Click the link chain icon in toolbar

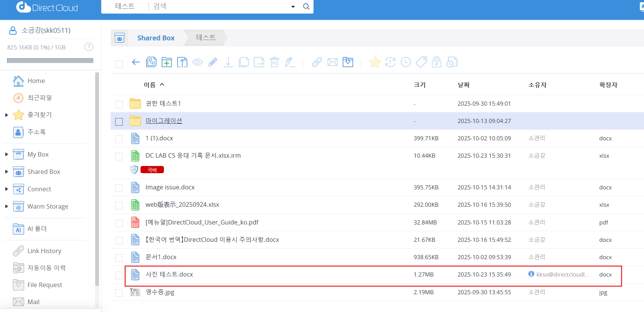(317, 62)
